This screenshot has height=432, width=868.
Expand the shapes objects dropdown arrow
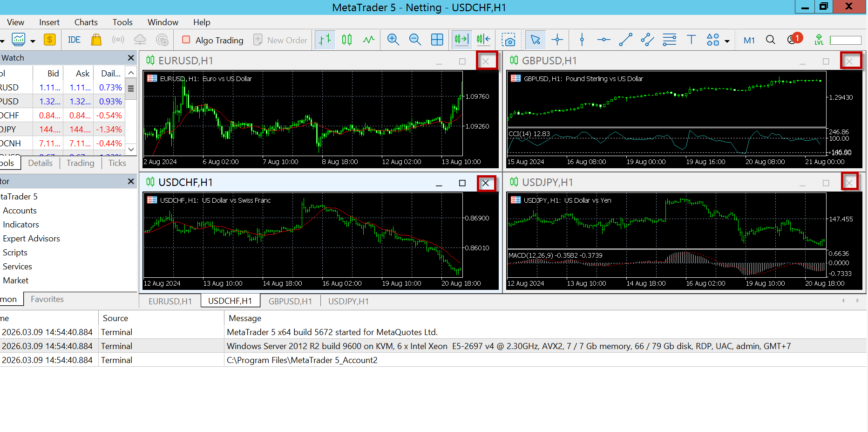pos(727,41)
